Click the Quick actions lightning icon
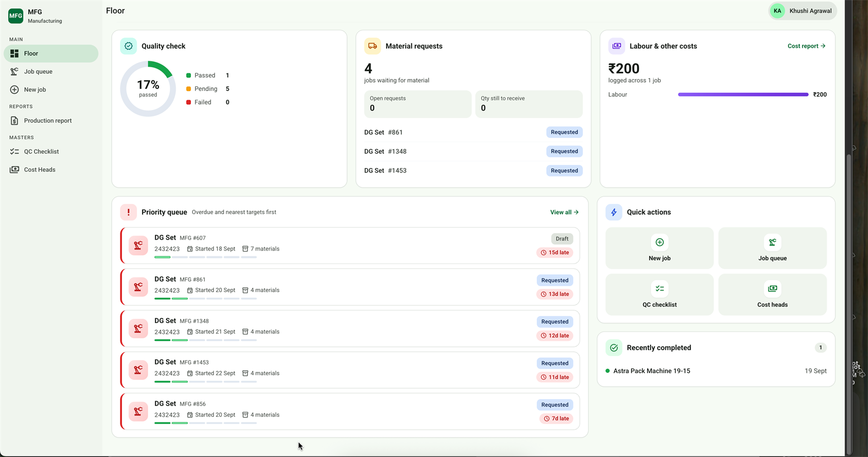This screenshot has width=868, height=457. click(x=614, y=212)
